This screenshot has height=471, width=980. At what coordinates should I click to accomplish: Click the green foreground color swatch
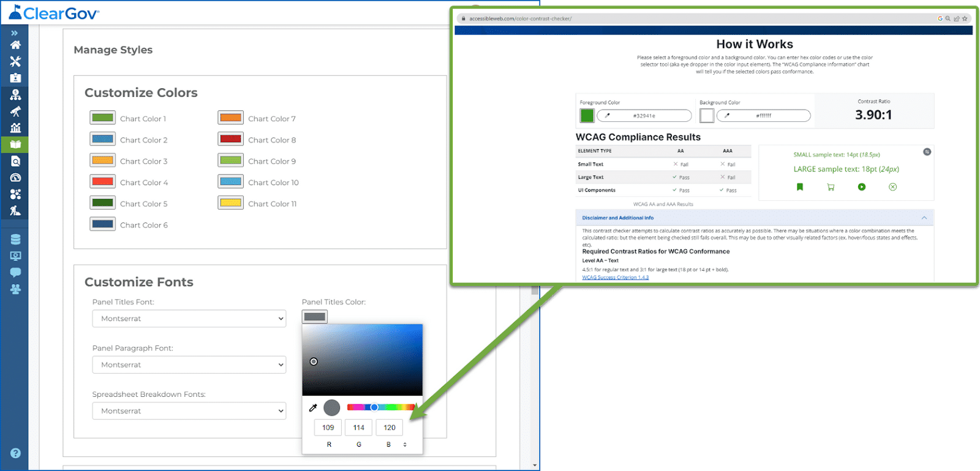[587, 115]
